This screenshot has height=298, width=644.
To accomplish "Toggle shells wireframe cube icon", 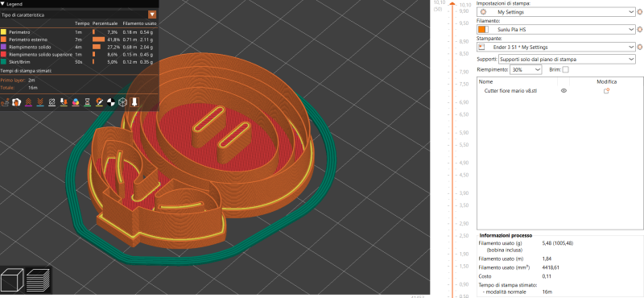I will pyautogui.click(x=122, y=102).
